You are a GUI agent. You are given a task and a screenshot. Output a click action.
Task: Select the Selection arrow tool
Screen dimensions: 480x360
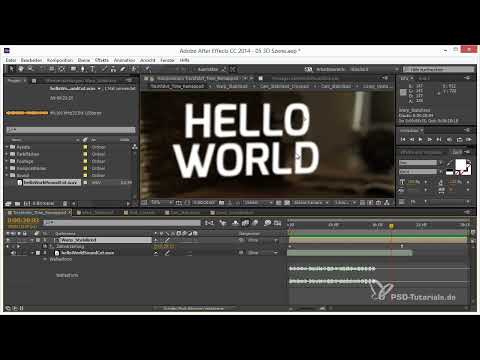point(11,69)
